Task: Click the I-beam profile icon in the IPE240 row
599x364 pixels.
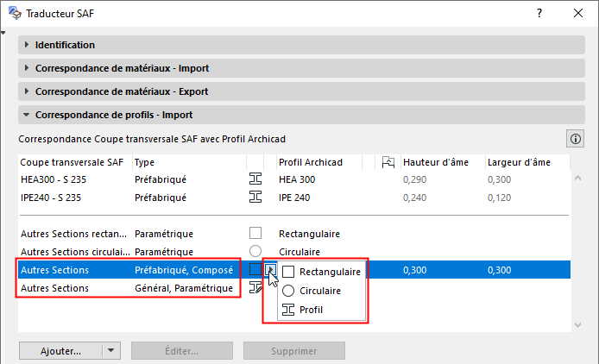Action: pyautogui.click(x=255, y=197)
